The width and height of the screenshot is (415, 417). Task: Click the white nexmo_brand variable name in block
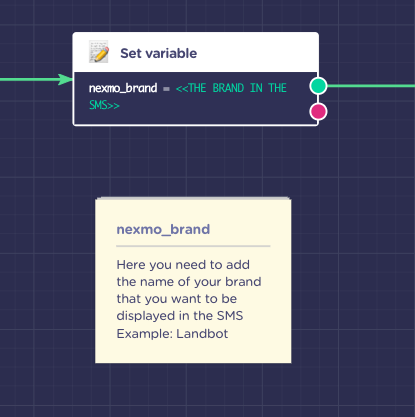pyautogui.click(x=123, y=88)
